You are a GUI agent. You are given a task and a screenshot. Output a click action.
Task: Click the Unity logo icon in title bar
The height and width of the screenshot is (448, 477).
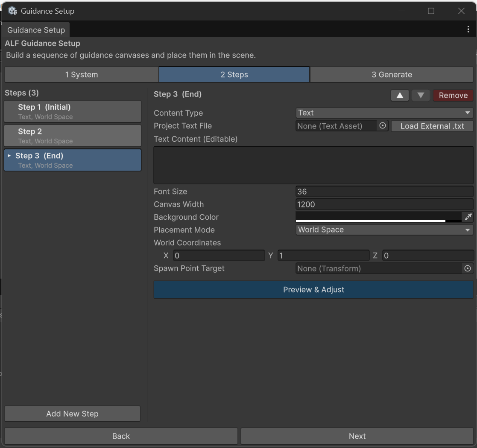(12, 11)
